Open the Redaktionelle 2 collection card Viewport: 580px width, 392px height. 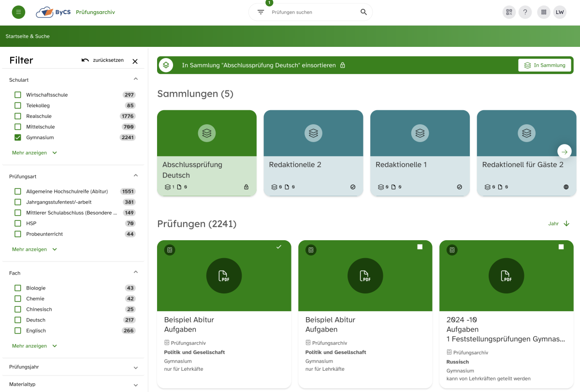point(313,153)
